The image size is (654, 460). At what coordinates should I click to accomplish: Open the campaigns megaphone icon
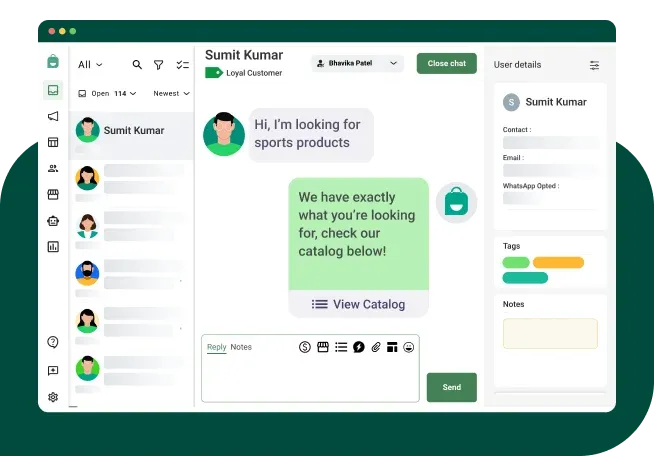click(x=53, y=116)
